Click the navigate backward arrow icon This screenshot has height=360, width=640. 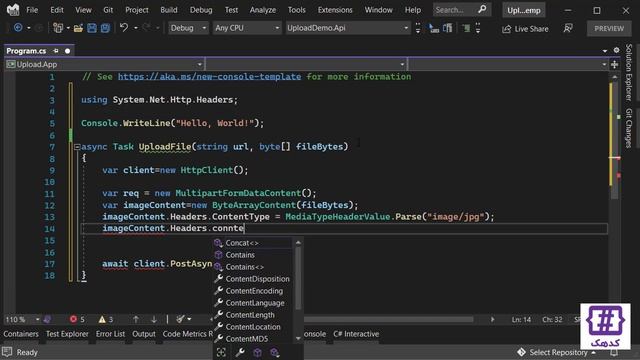pyautogui.click(x=18, y=28)
